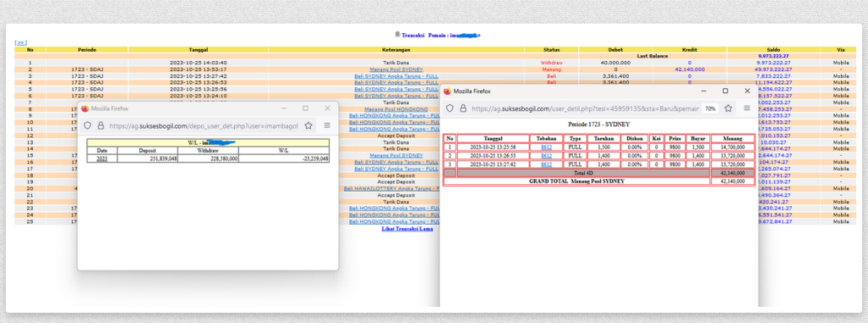
Task: Click the Tanggal header in the main table
Action: (198, 50)
